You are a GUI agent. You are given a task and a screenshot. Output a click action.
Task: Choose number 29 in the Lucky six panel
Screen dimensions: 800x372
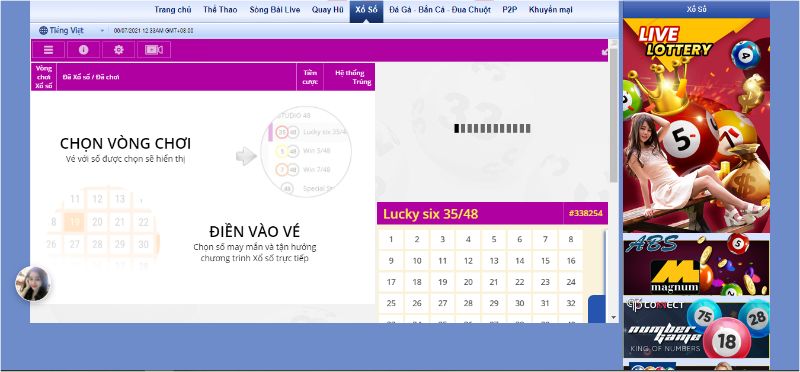[x=494, y=303]
